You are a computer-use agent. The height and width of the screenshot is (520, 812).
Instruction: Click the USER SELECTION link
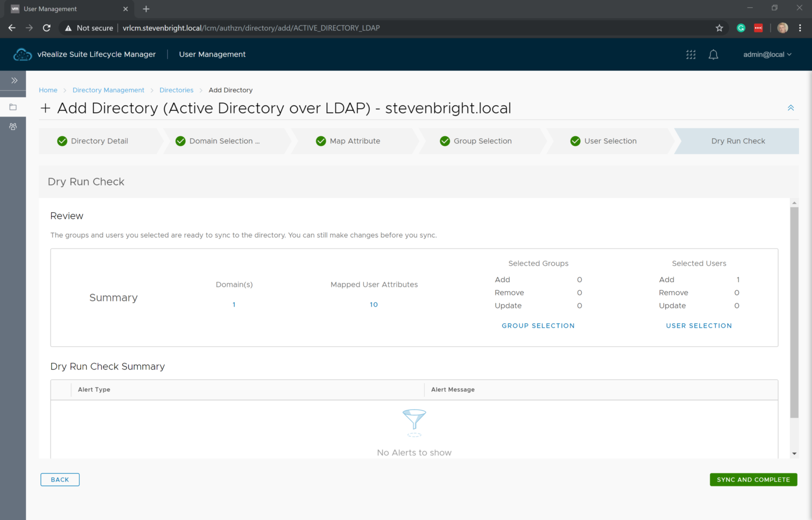tap(698, 326)
